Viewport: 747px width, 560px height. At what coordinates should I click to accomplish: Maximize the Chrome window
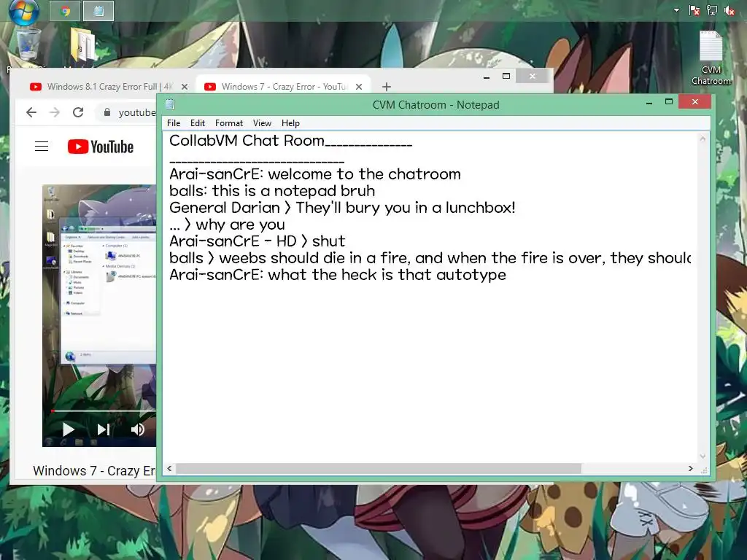[x=506, y=76]
